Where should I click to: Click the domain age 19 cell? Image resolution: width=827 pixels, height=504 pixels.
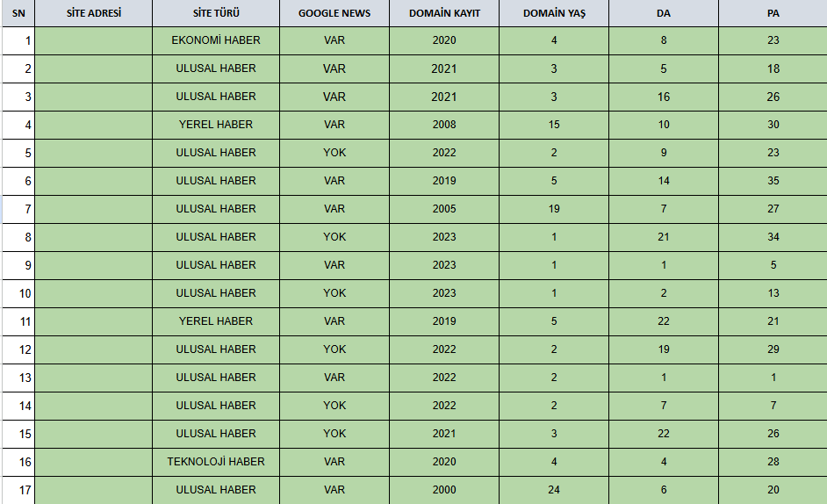[554, 209]
